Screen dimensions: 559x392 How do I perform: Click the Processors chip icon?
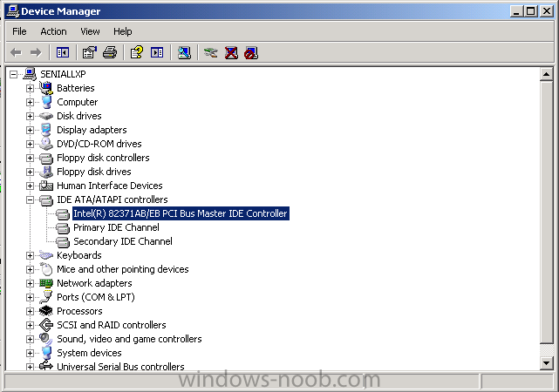tap(46, 311)
